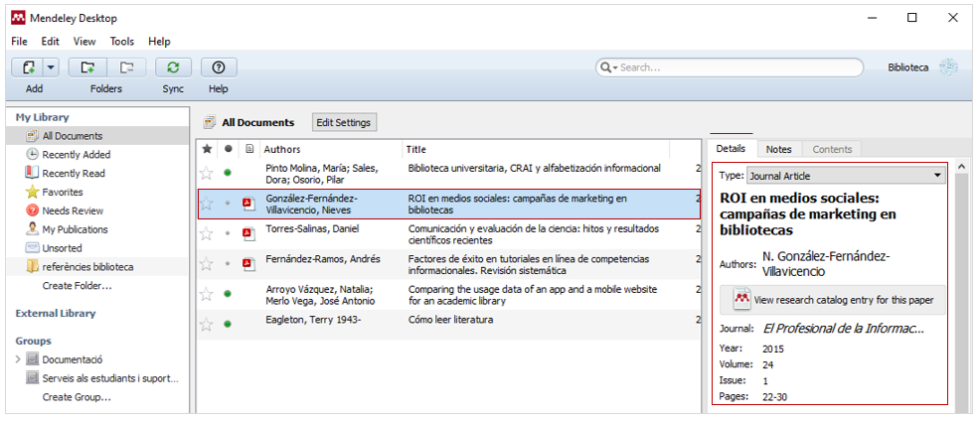Image resolution: width=980 pixels, height=422 pixels.
Task: Toggle read status of Pinto Molina document
Action: click(229, 173)
